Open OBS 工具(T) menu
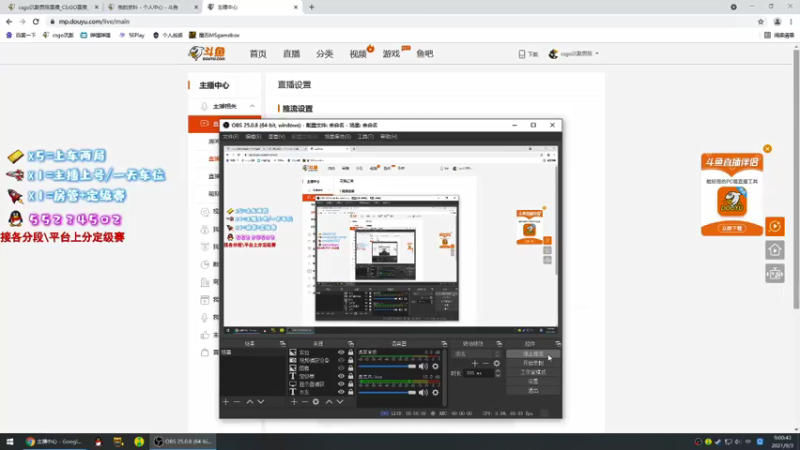 (365, 137)
